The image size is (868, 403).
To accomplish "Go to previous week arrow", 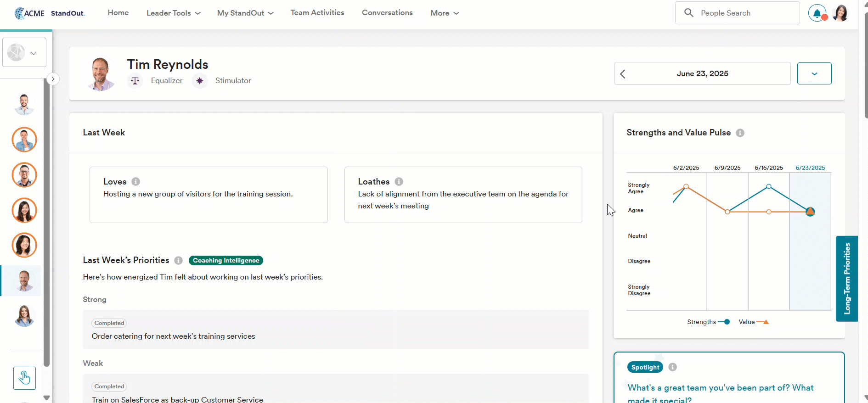I will [x=623, y=74].
